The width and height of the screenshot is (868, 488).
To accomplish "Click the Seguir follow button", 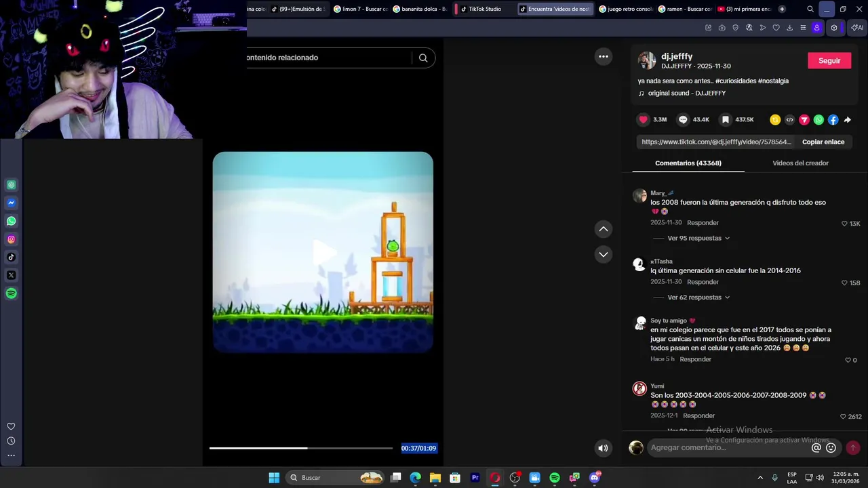I will tap(829, 60).
